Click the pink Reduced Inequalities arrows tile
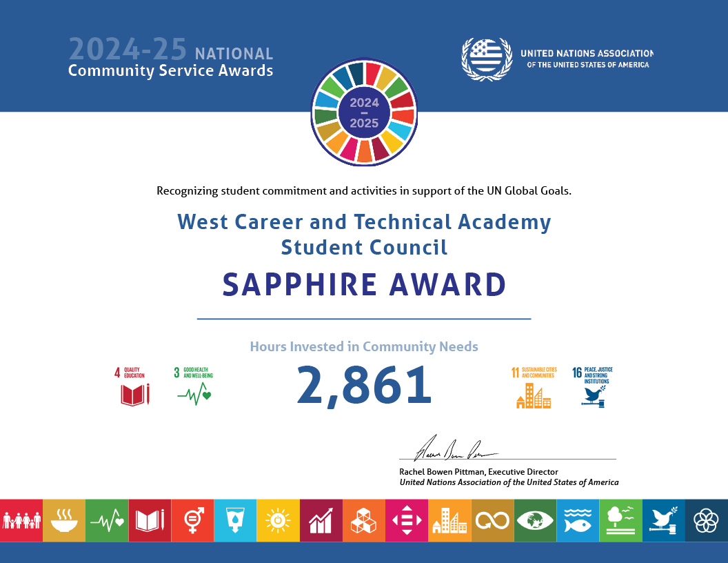Screen dimensions: 728x563 [407, 520]
